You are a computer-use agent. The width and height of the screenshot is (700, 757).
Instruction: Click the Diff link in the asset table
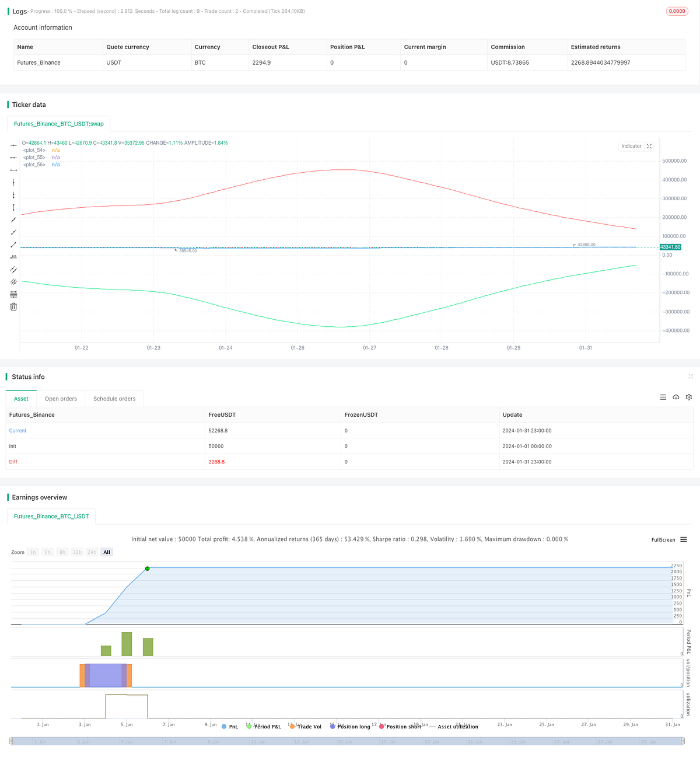13,461
